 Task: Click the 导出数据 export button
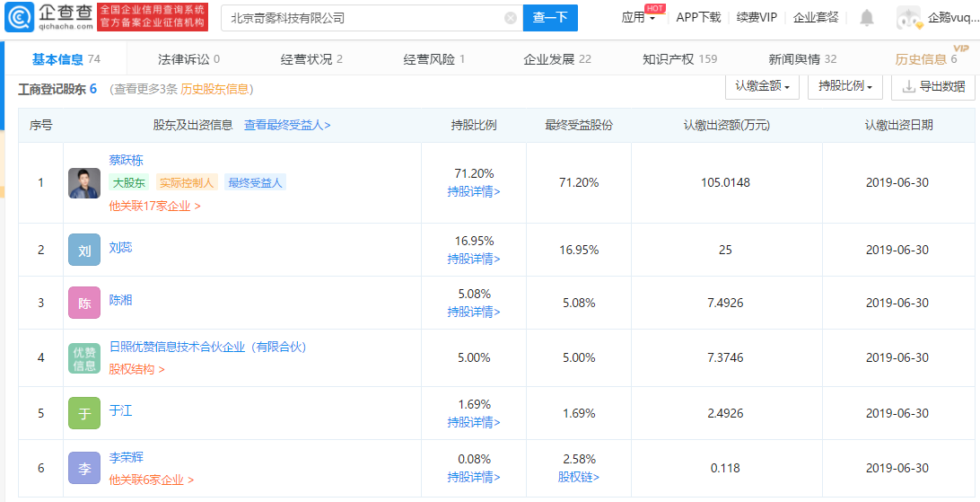click(x=933, y=86)
